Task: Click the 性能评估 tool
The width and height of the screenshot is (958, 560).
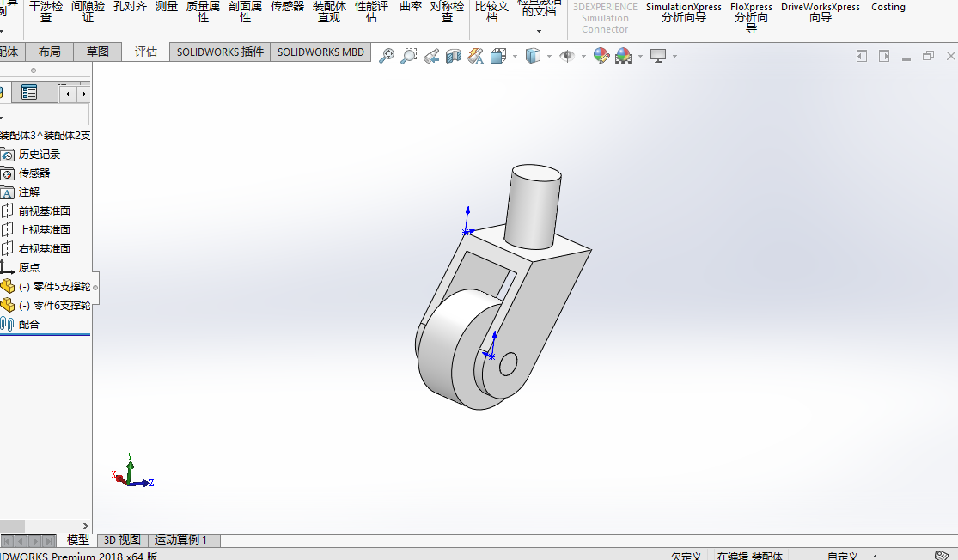Action: [x=371, y=12]
